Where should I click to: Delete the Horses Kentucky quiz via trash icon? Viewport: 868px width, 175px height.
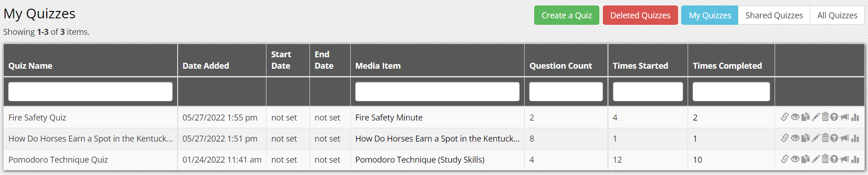click(x=825, y=137)
